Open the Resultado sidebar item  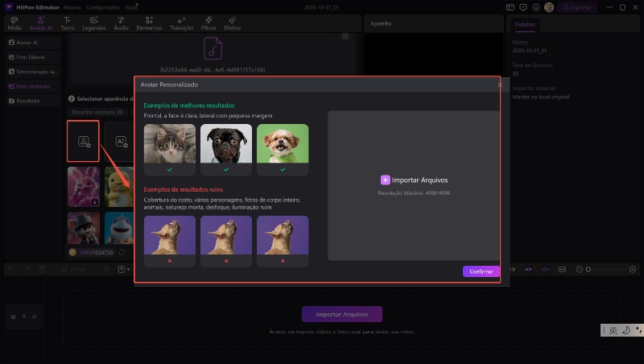(x=24, y=101)
